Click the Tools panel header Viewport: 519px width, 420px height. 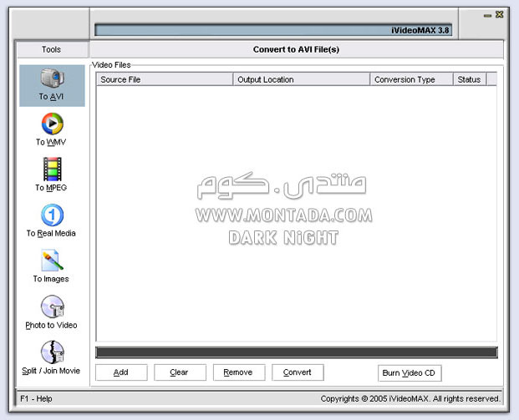tap(52, 49)
